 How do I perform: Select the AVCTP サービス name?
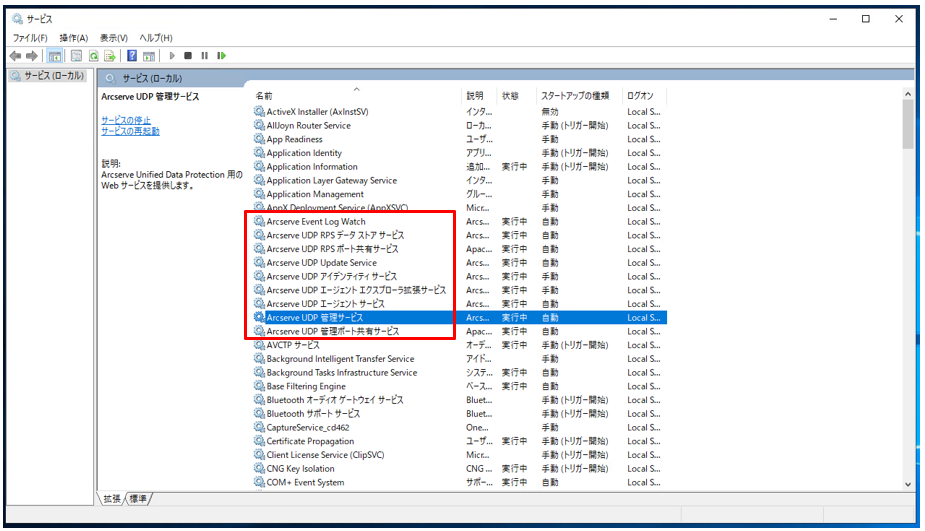293,345
